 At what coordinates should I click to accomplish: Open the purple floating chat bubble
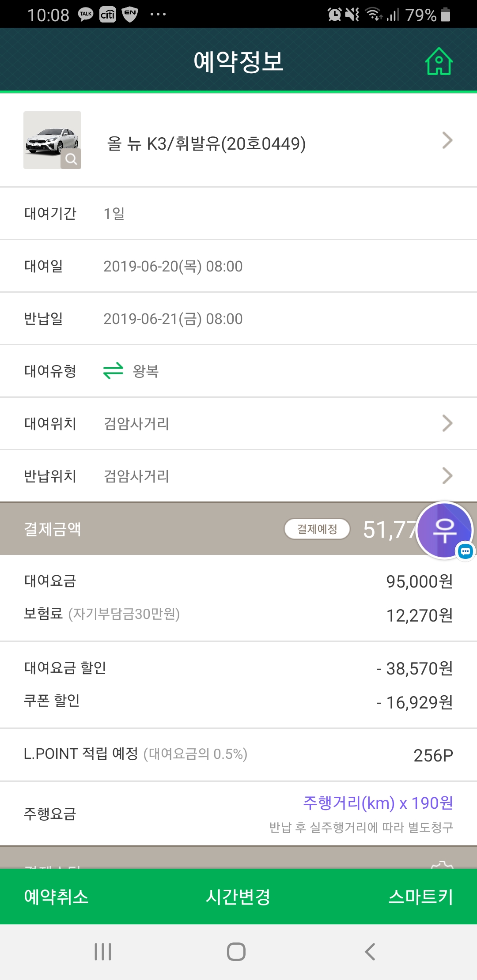445,530
